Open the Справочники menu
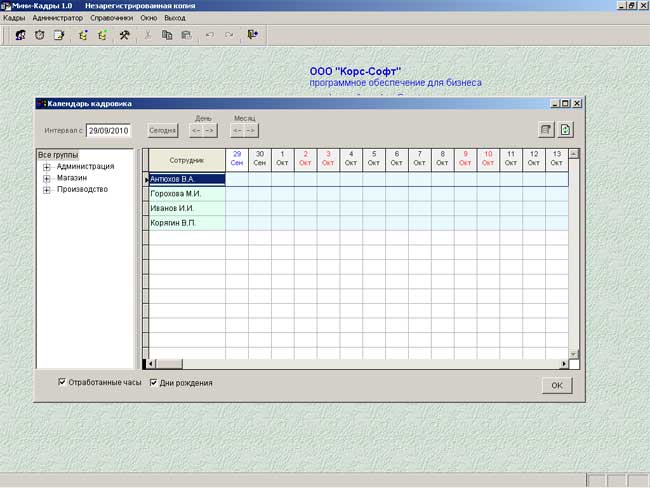The image size is (650, 488). (x=112, y=18)
